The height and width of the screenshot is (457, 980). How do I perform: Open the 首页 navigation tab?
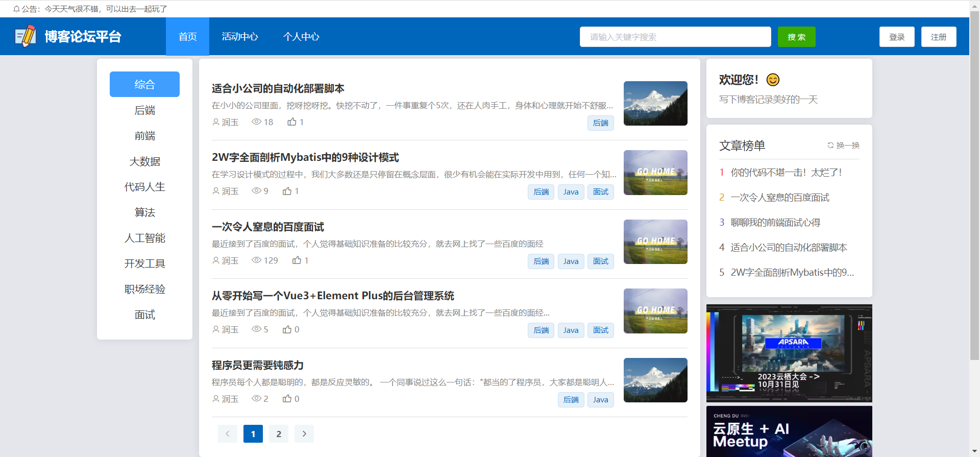pos(187,36)
